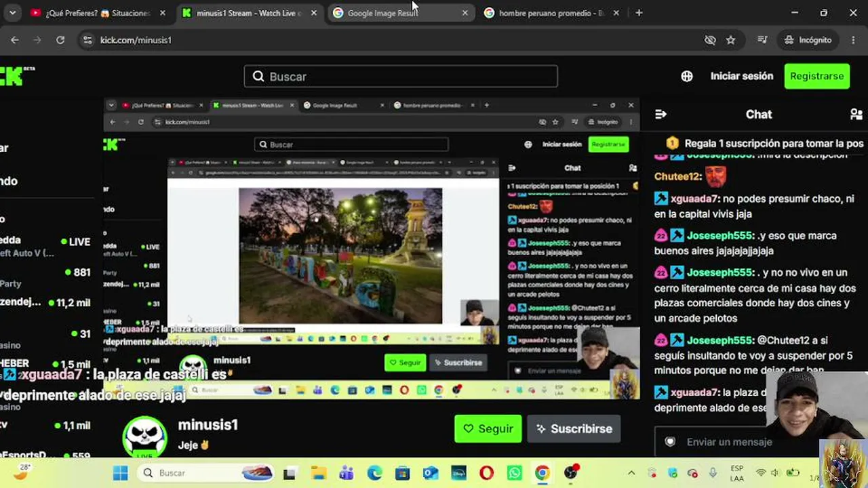Screen dimensions: 868x488
Task: Click the Chat panel heading
Action: (x=759, y=115)
